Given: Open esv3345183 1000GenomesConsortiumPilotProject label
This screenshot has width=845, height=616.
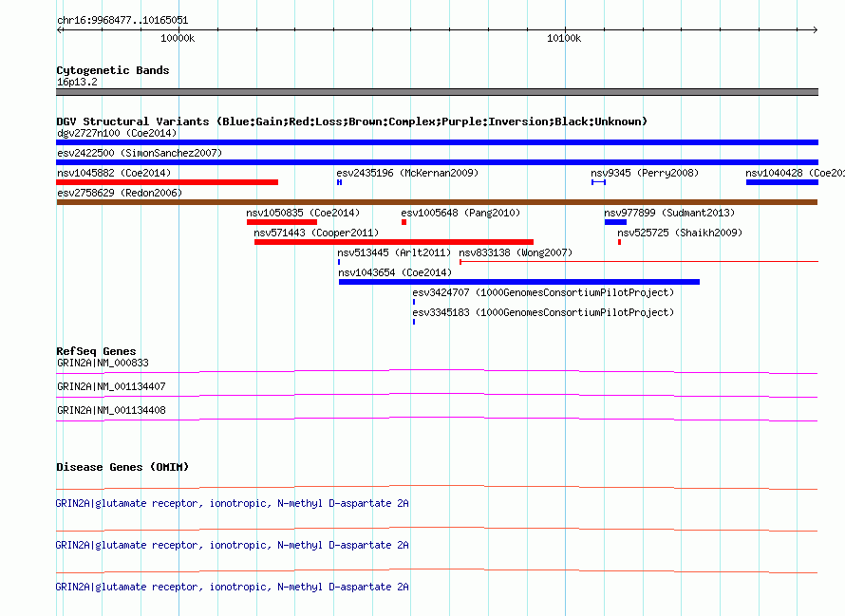Looking at the screenshot, I should [543, 312].
